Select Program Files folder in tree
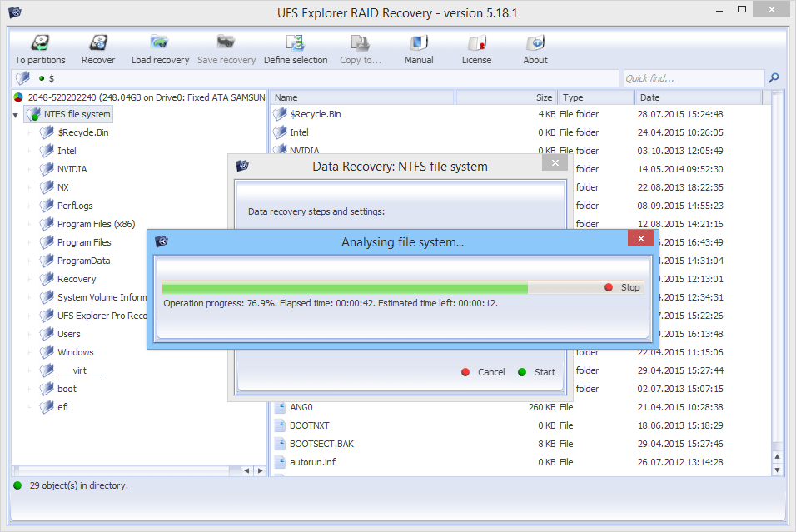Viewport: 796px width, 532px height. [x=84, y=242]
